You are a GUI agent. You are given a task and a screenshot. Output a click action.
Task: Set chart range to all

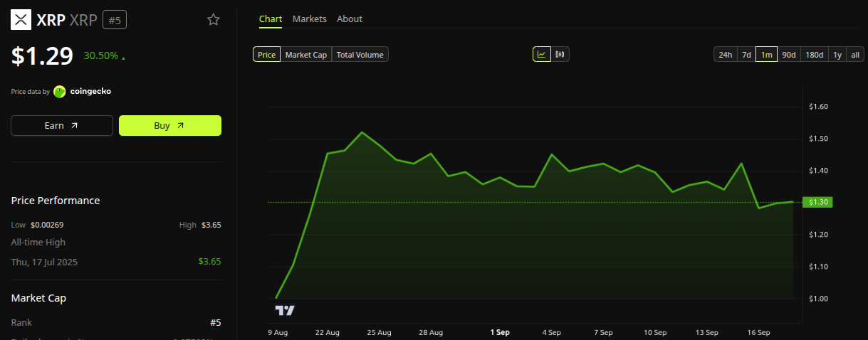(855, 55)
